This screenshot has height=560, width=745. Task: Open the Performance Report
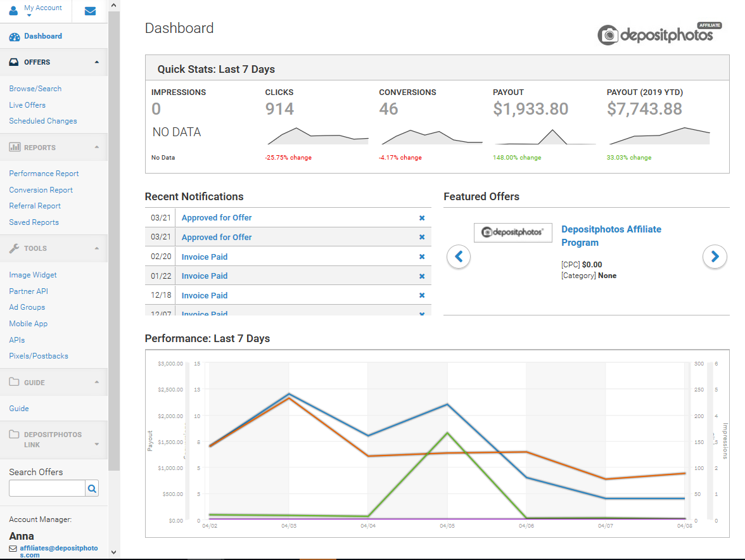tap(44, 174)
